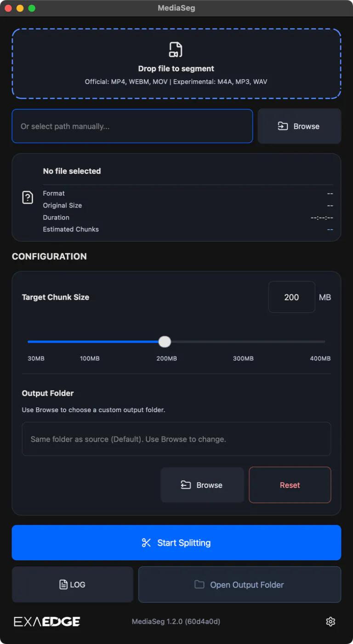353x644 pixels.
Task: Click the Target Chunk Size slider handle
Action: tap(165, 342)
